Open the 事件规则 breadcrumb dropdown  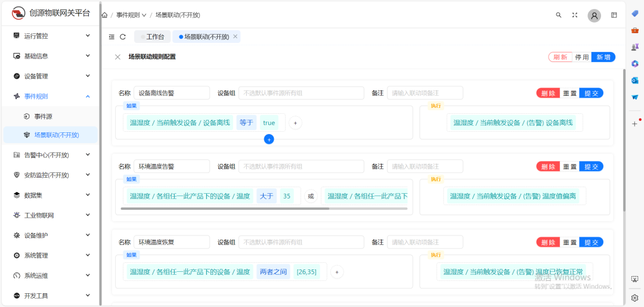[x=131, y=15]
